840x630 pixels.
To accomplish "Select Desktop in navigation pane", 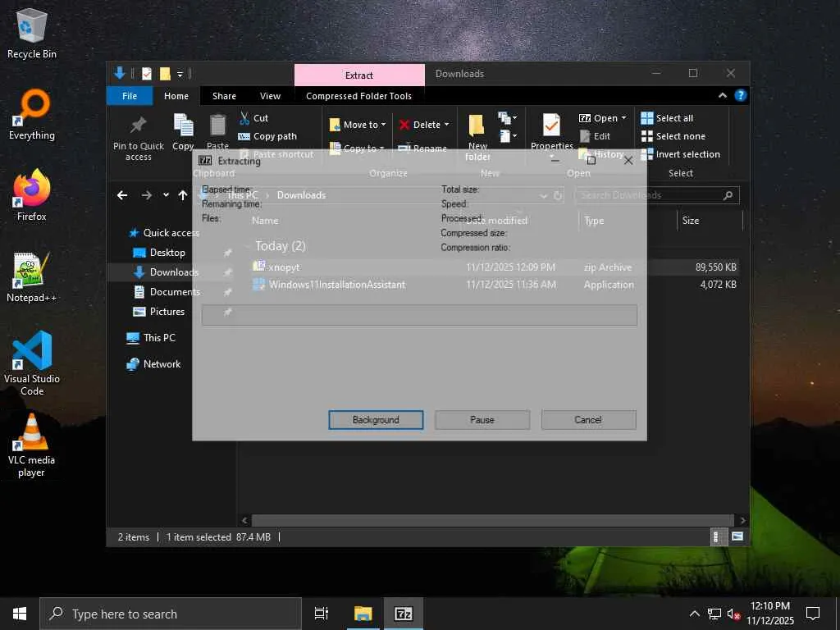I will (159, 253).
